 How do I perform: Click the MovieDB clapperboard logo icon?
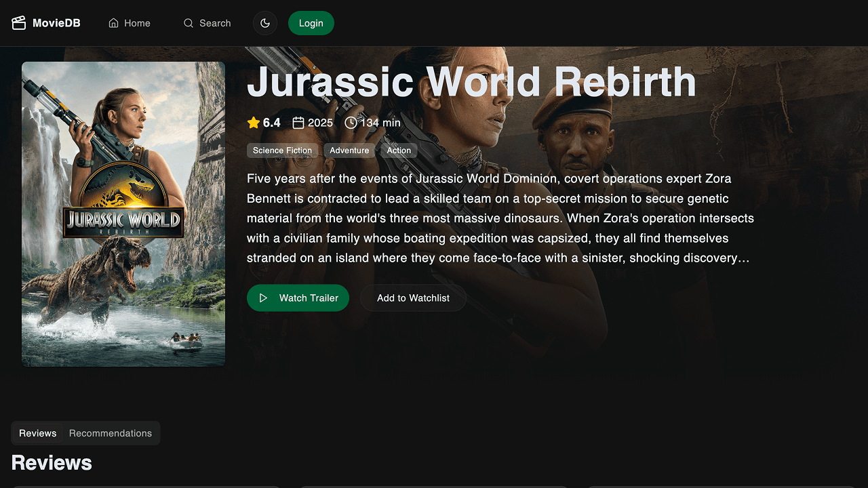pos(19,22)
